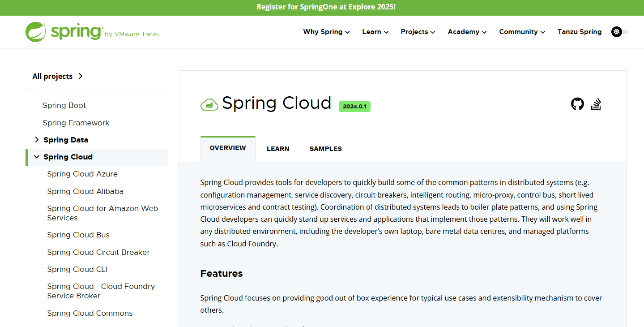Click Register for SpringOne at Explore 2025 banner
The image size is (644, 327).
(326, 7)
